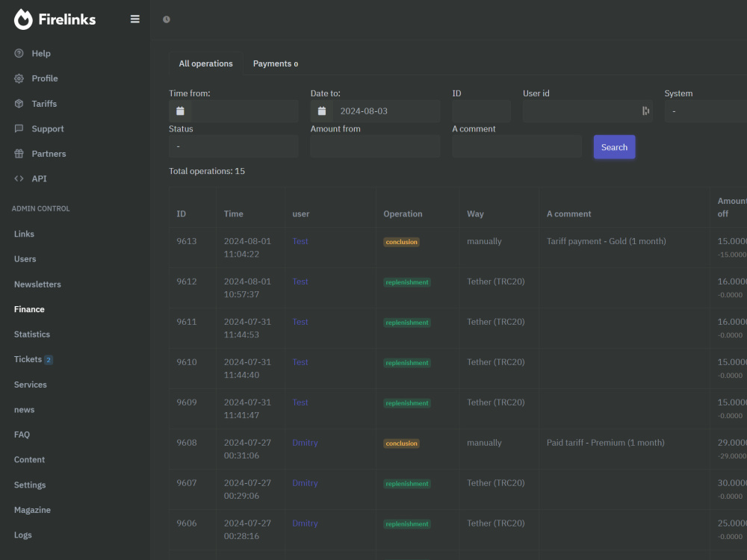Screen dimensions: 747x560
Task: Click the Firelinks flame logo
Action: [x=23, y=19]
